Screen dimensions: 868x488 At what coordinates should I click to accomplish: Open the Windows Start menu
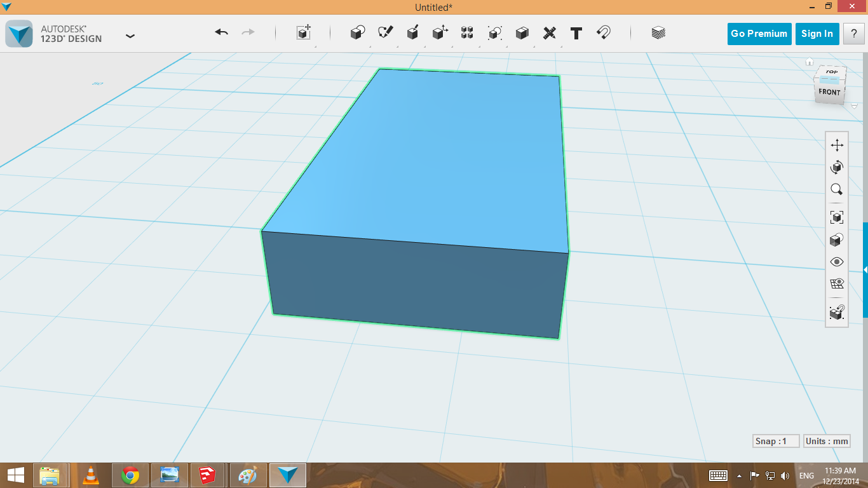pyautogui.click(x=16, y=475)
